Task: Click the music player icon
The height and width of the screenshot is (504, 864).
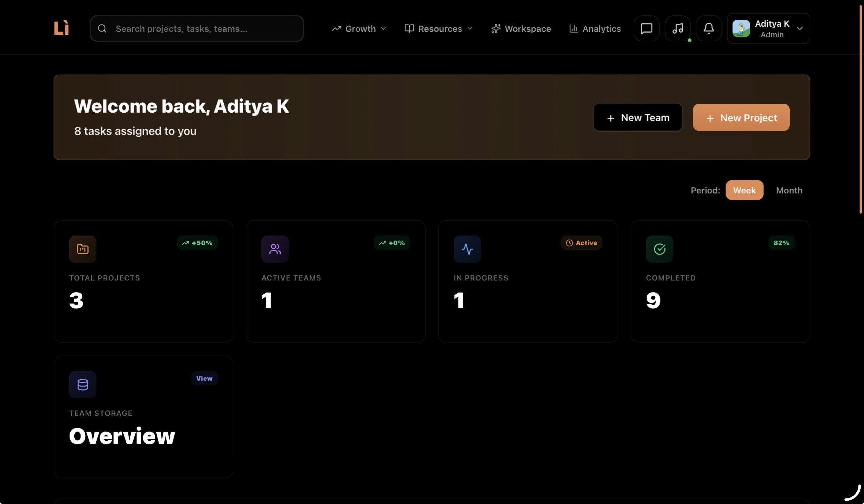Action: point(677,28)
